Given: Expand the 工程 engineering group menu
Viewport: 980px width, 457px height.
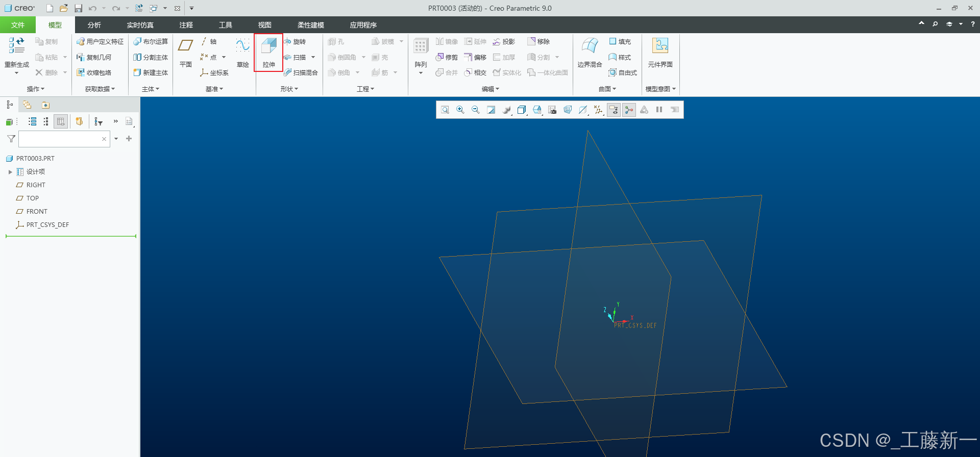Looking at the screenshot, I should 365,89.
